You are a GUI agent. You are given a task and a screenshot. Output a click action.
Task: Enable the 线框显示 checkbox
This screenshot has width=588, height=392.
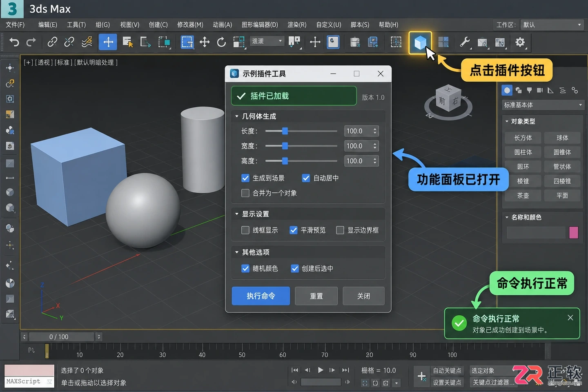pyautogui.click(x=245, y=230)
